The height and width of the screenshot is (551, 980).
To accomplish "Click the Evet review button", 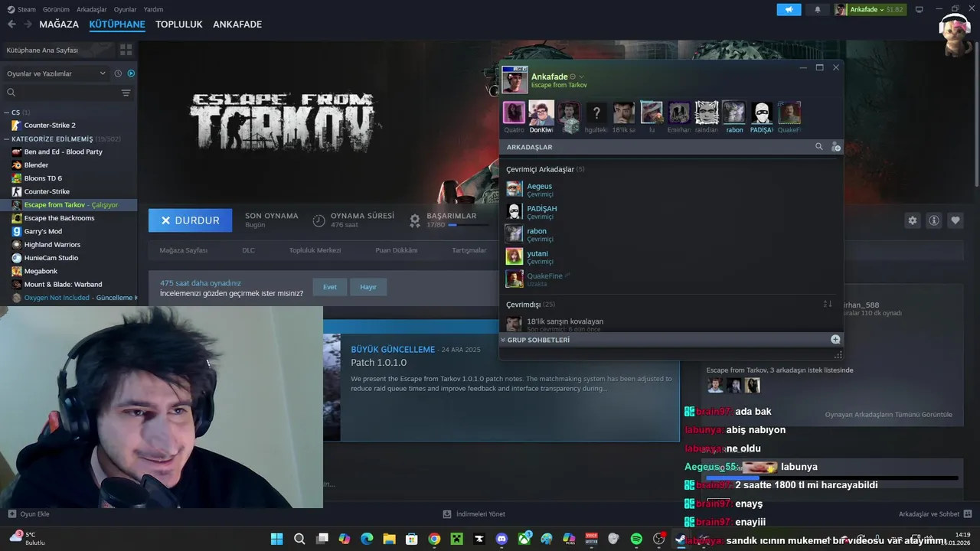I will (330, 287).
